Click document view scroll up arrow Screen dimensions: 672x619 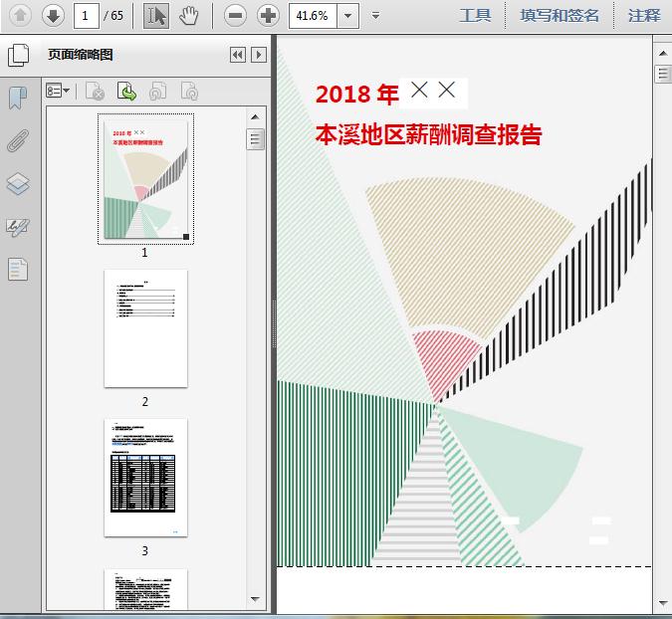click(x=663, y=53)
